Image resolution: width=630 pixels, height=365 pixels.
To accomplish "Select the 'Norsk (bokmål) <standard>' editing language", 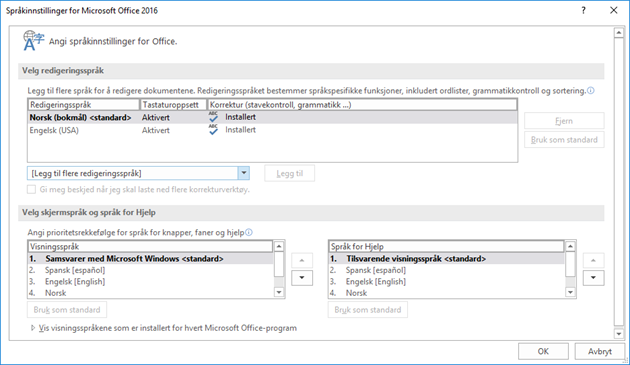I will pos(272,117).
